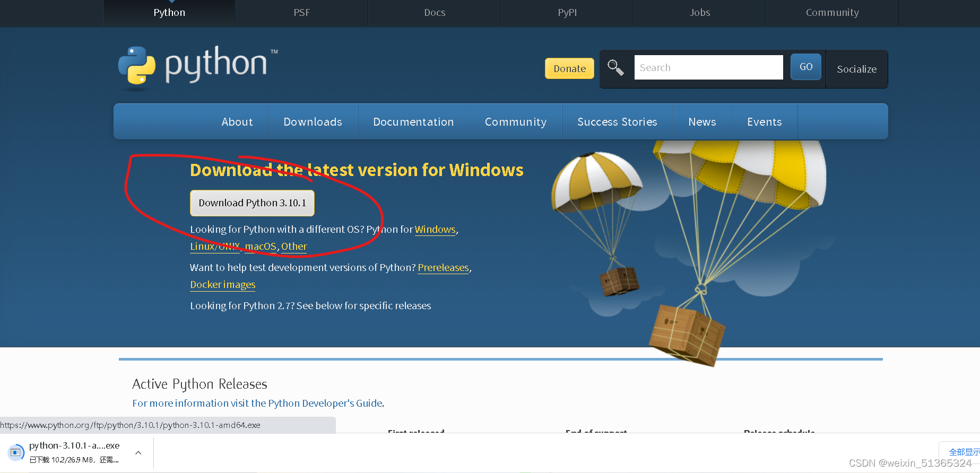Screen dimensions: 980x473
Task: Follow the macOS link
Action: tap(261, 247)
